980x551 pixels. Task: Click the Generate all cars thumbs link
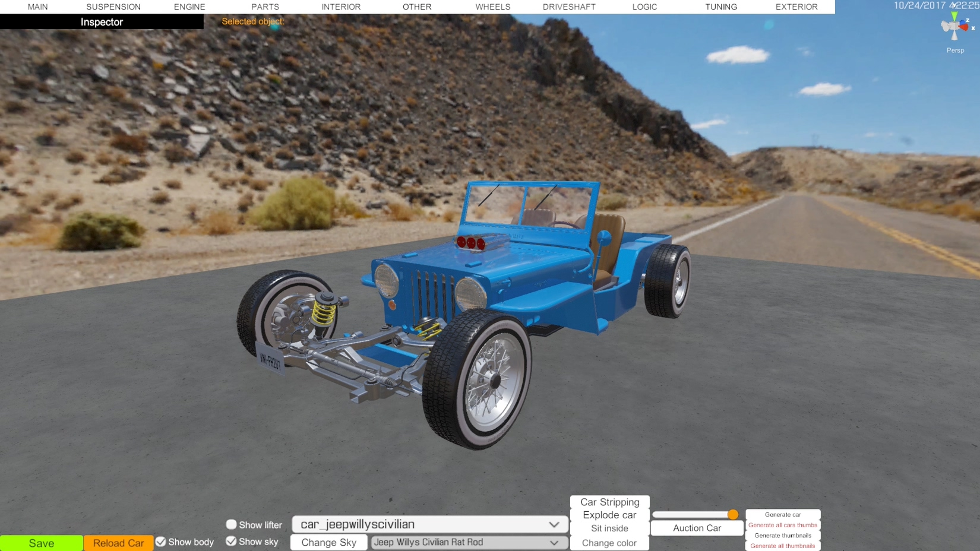coord(782,525)
